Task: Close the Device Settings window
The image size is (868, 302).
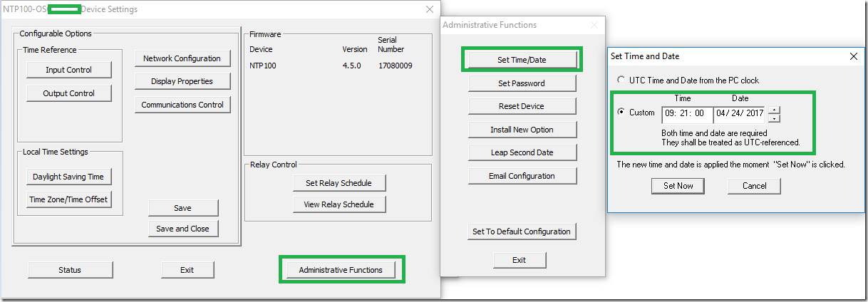Action: tap(429, 9)
